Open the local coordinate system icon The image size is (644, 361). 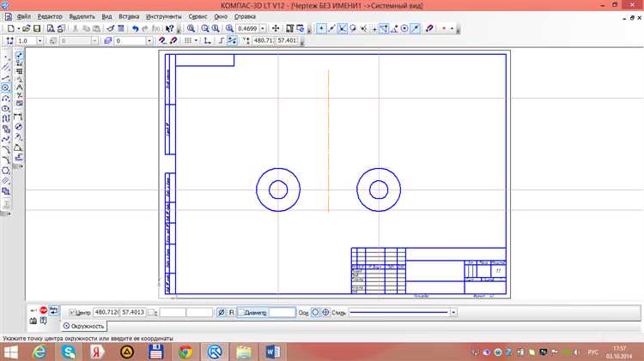click(208, 40)
